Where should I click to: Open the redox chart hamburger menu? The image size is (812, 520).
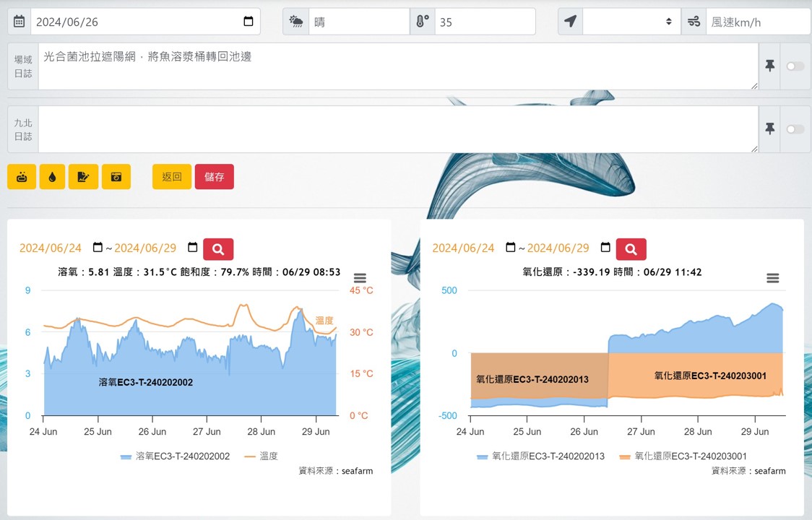(772, 279)
